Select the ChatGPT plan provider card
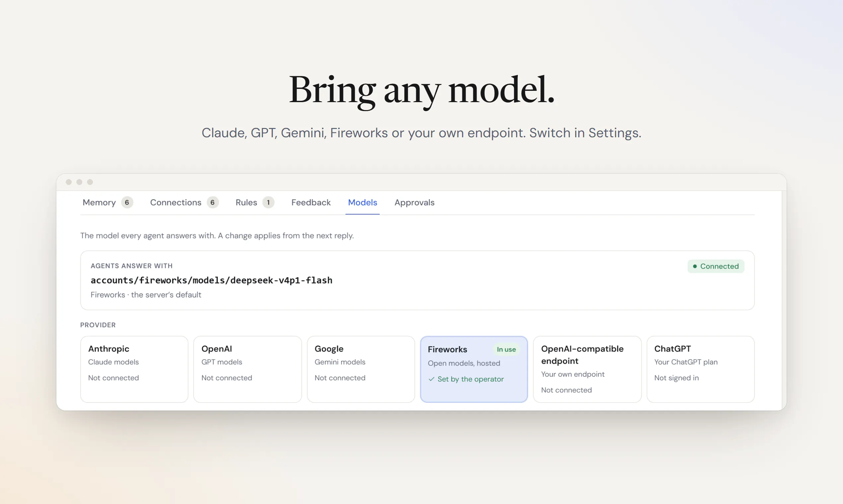Image resolution: width=843 pixels, height=504 pixels. [x=700, y=369]
